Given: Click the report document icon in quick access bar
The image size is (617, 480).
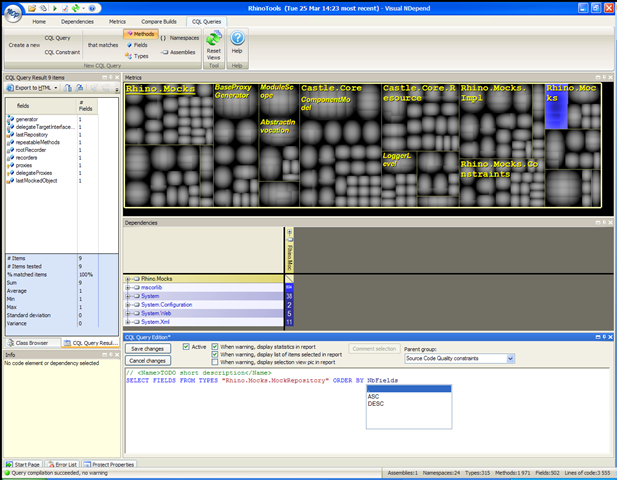Looking at the screenshot, I should [x=65, y=8].
